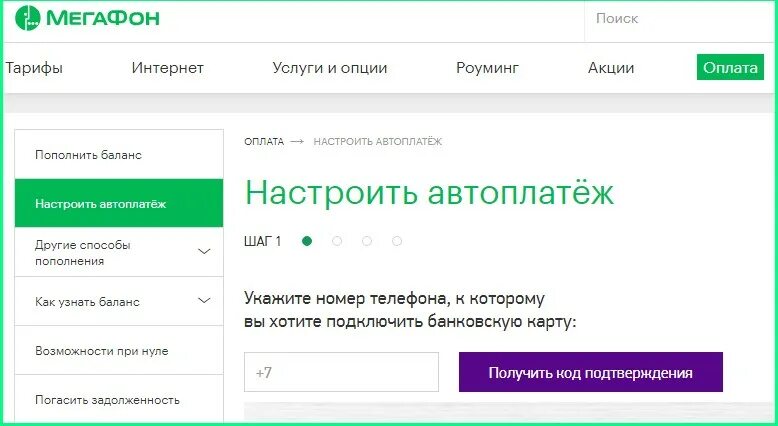Open Пополнить баланс in sidebar
This screenshot has height=426, width=778.
click(119, 155)
